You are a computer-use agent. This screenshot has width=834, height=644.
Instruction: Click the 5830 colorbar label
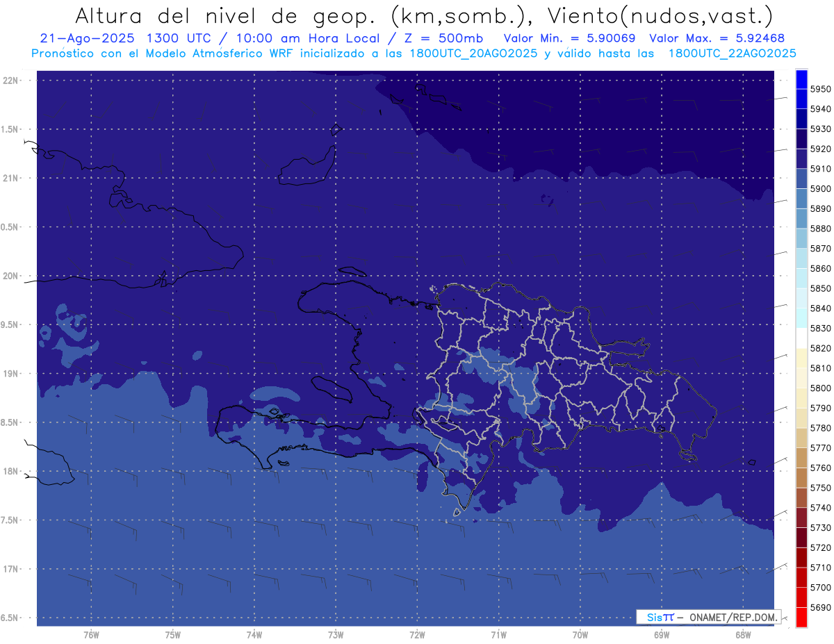(x=821, y=328)
